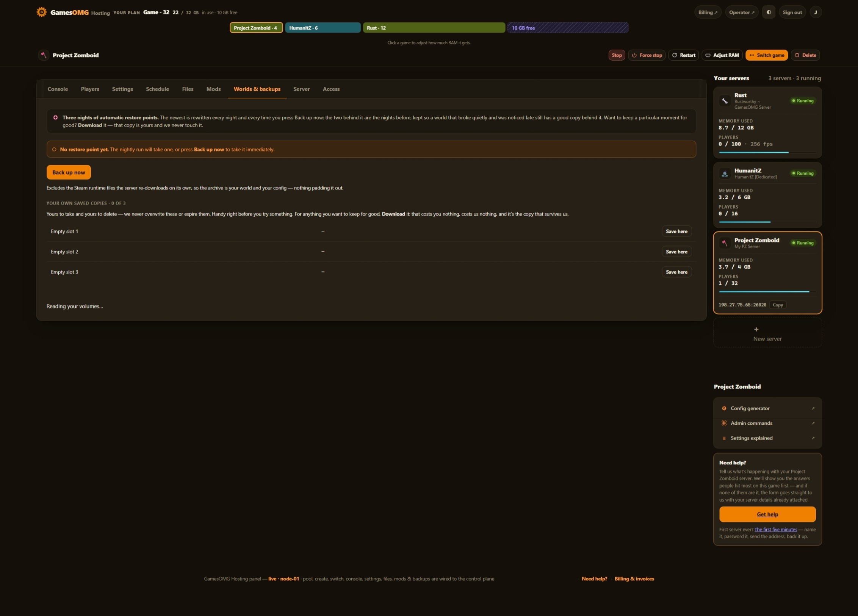
Task: Go to the Schedule tab
Action: [157, 89]
